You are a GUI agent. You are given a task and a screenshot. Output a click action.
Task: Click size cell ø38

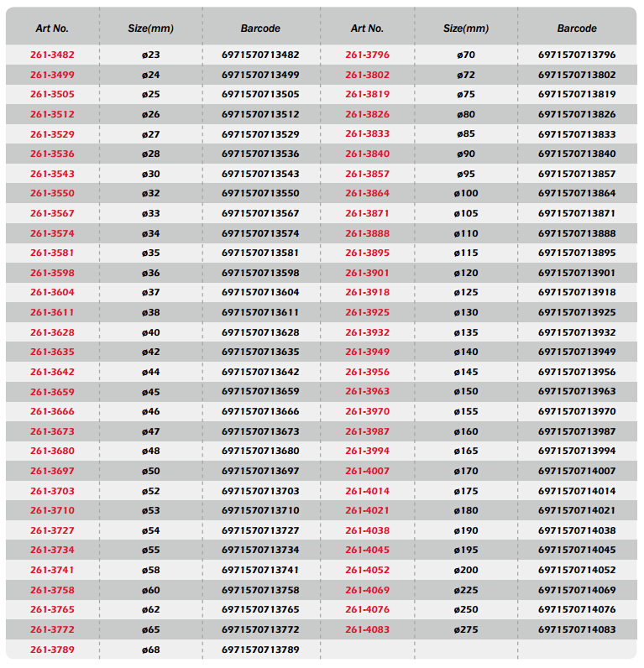pyautogui.click(x=151, y=313)
